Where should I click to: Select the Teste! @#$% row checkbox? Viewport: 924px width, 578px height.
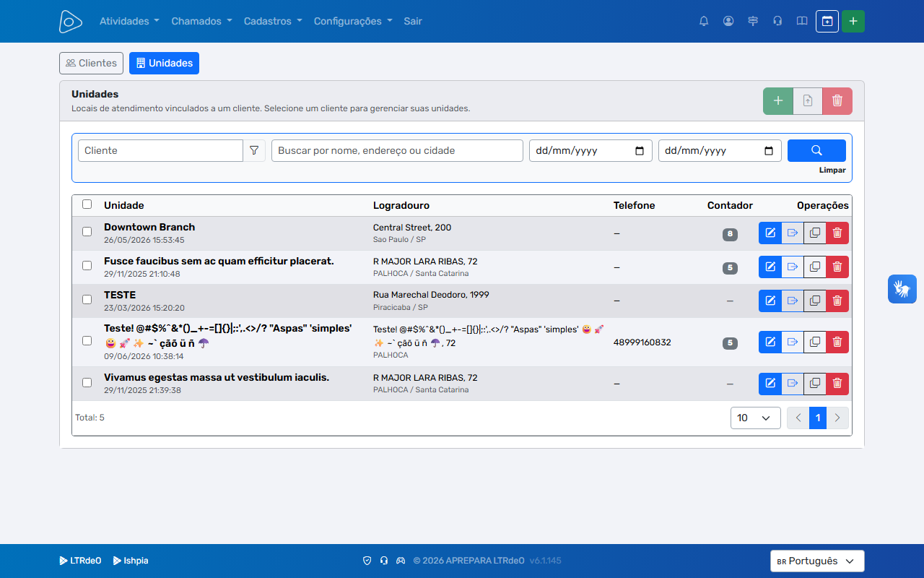click(x=87, y=341)
